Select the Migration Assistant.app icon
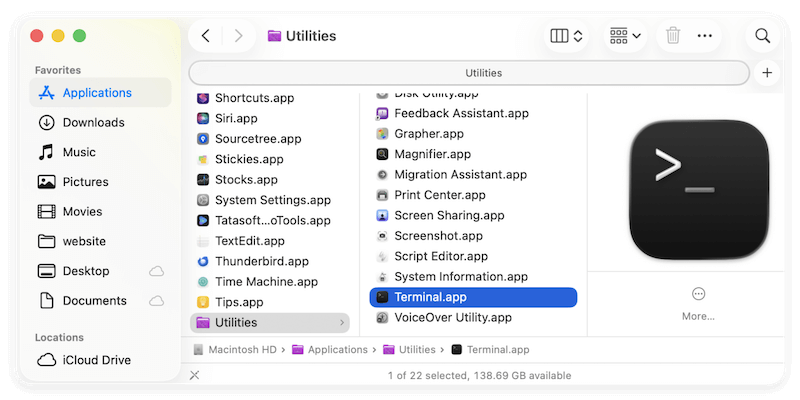 382,174
